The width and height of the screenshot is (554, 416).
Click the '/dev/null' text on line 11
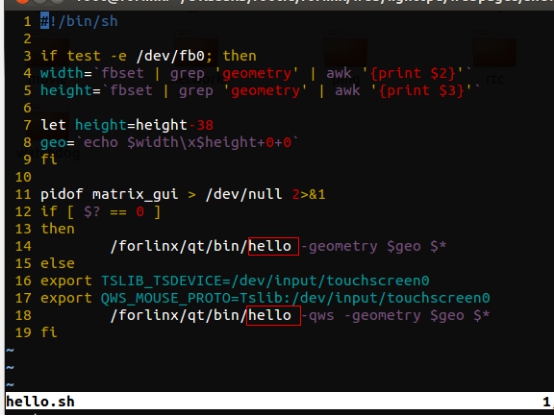[244, 194]
